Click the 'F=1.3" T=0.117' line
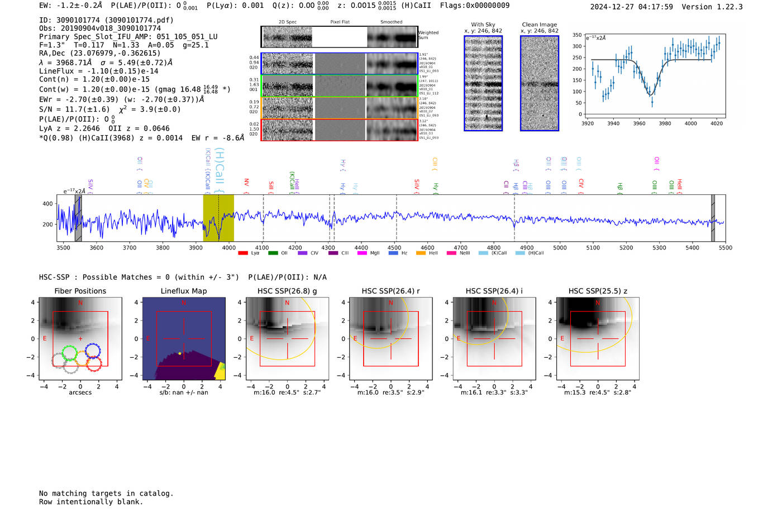The image size is (782, 532). [x=71, y=45]
